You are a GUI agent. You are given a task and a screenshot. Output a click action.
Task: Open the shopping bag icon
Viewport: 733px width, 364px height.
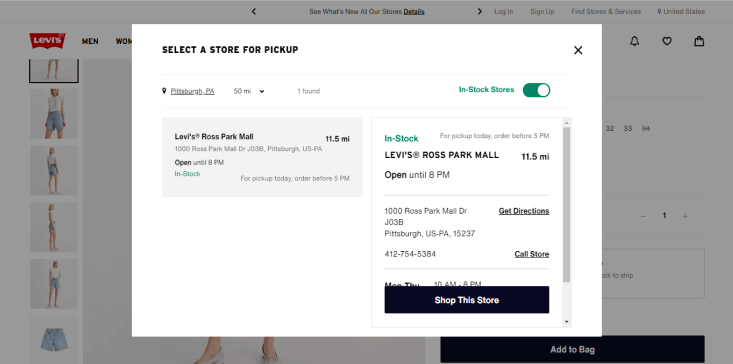699,41
